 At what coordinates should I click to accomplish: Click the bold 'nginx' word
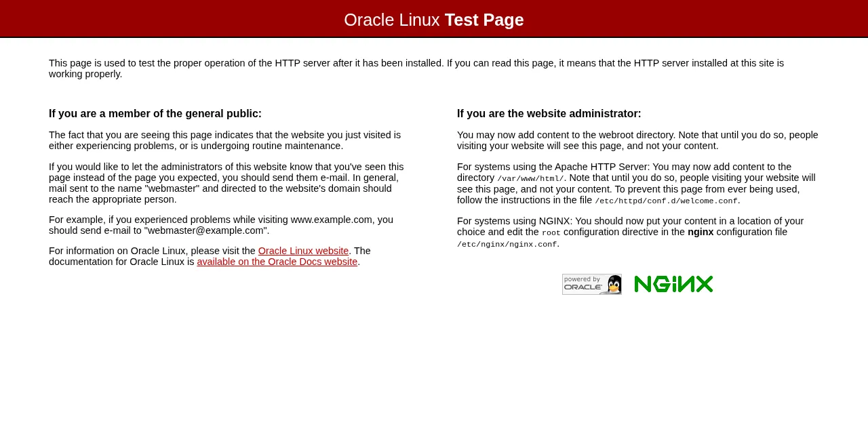coord(701,232)
